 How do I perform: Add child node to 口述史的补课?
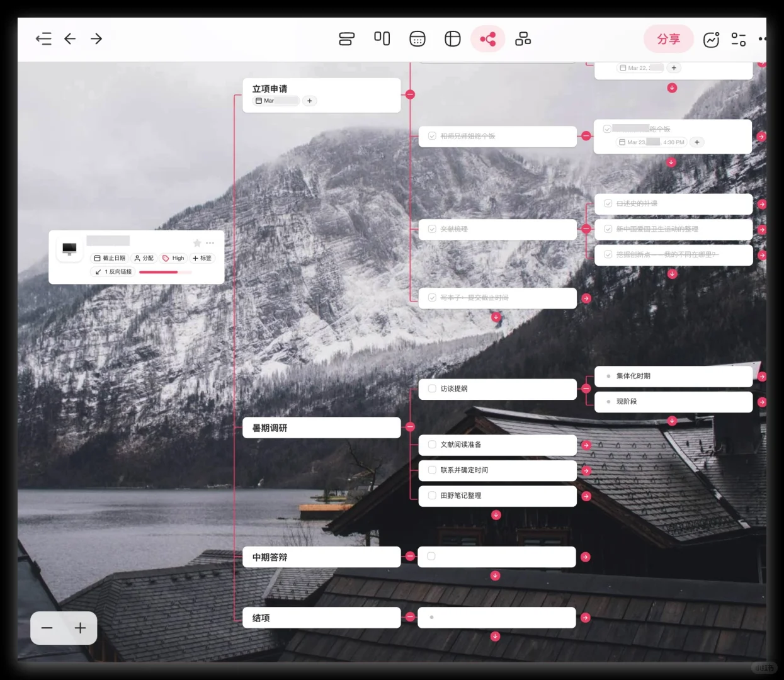(762, 205)
